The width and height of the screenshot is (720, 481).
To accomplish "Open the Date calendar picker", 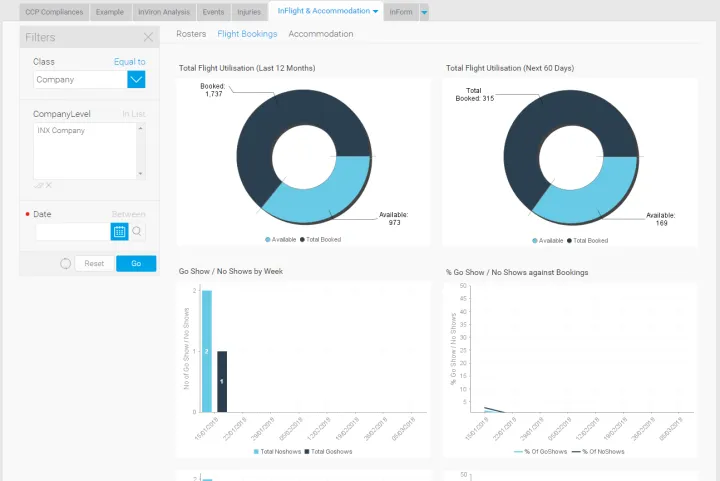I will pos(119,231).
